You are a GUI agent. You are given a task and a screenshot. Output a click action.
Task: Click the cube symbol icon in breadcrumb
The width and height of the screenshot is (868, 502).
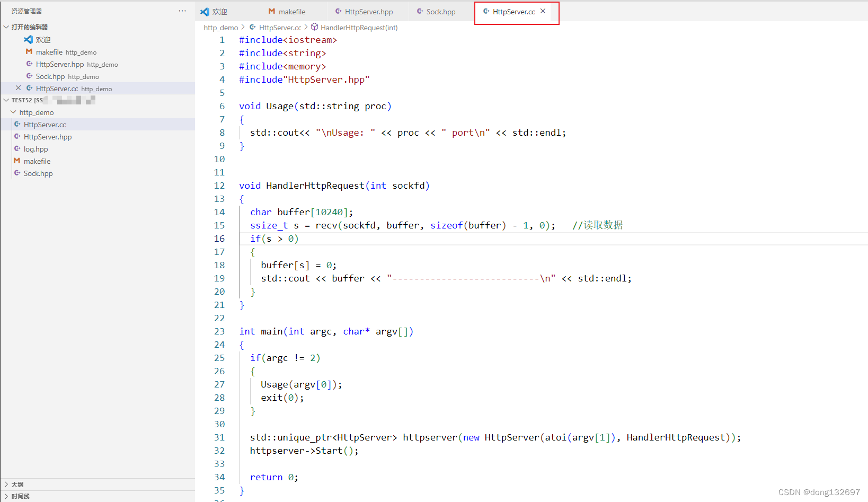pyautogui.click(x=314, y=27)
